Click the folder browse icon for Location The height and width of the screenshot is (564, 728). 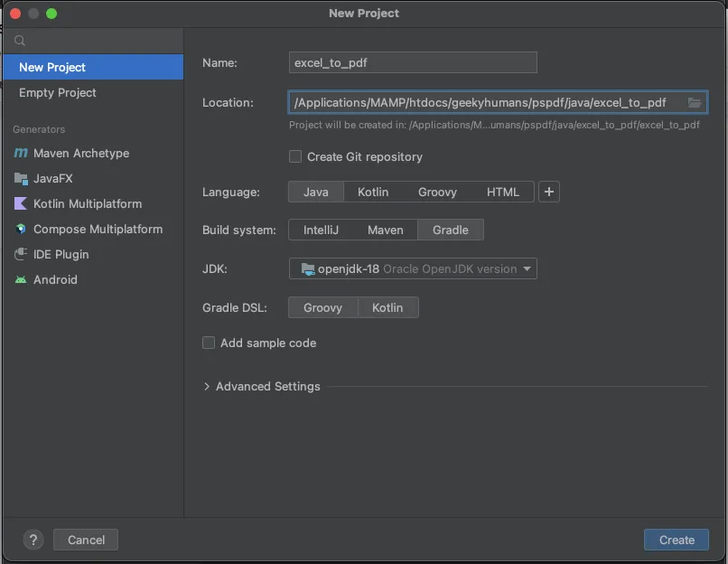click(x=695, y=102)
